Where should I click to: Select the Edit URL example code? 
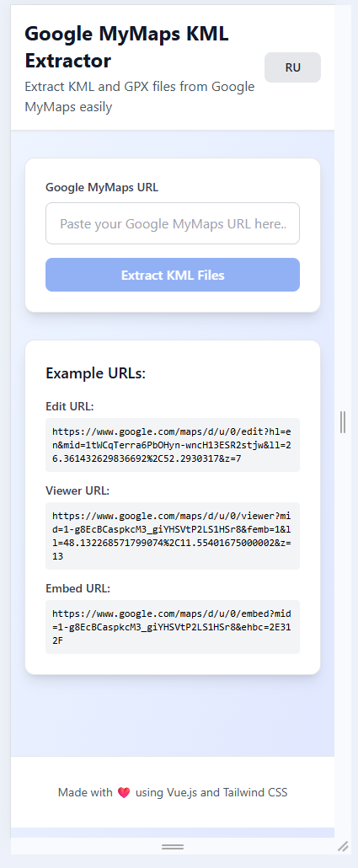click(x=173, y=445)
